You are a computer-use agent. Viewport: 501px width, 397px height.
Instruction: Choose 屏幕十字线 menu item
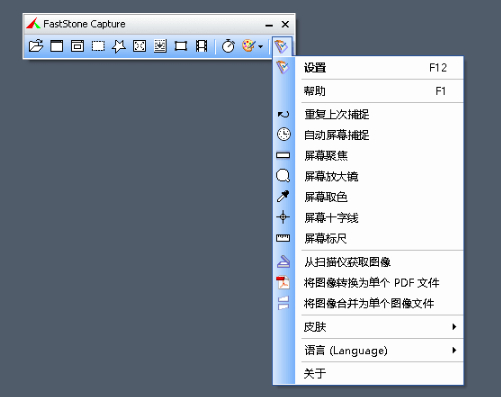[x=368, y=218]
